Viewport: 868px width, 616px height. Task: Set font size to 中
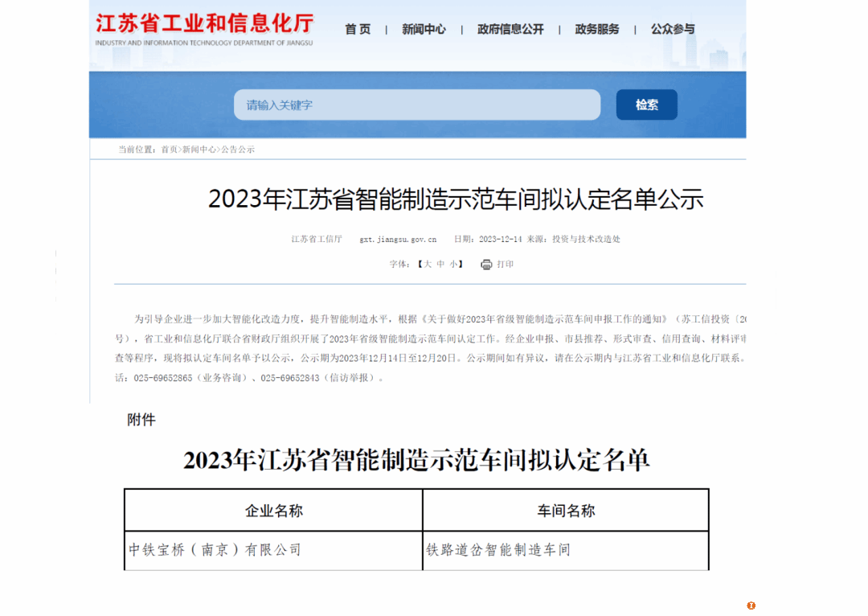[x=440, y=265]
